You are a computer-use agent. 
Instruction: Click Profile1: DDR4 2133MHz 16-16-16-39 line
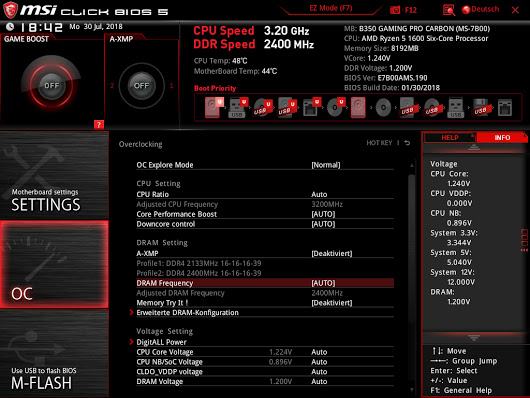point(199,263)
